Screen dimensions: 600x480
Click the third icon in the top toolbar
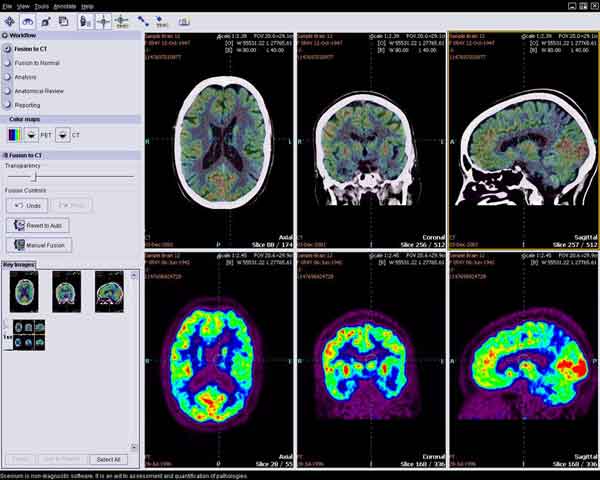pyautogui.click(x=46, y=20)
